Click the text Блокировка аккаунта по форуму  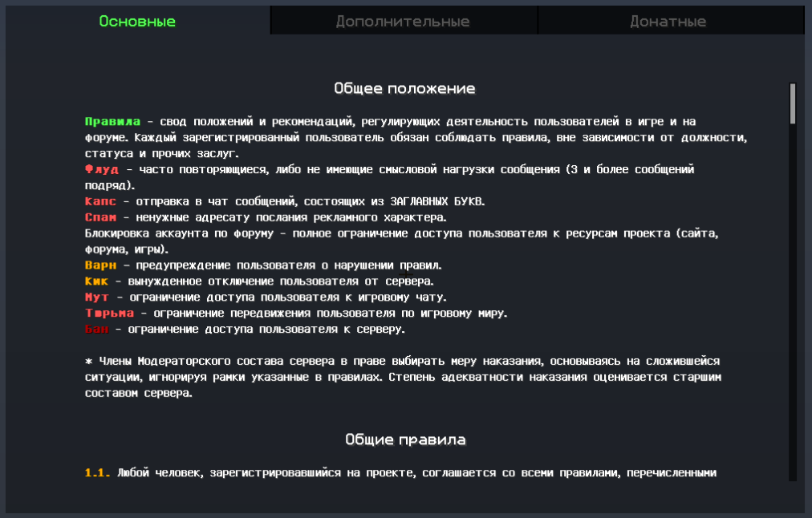(x=179, y=233)
